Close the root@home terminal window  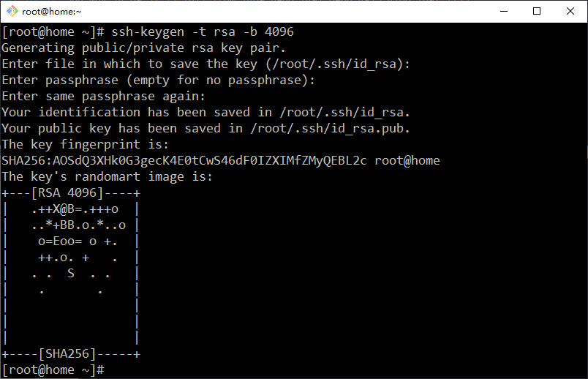tap(571, 11)
